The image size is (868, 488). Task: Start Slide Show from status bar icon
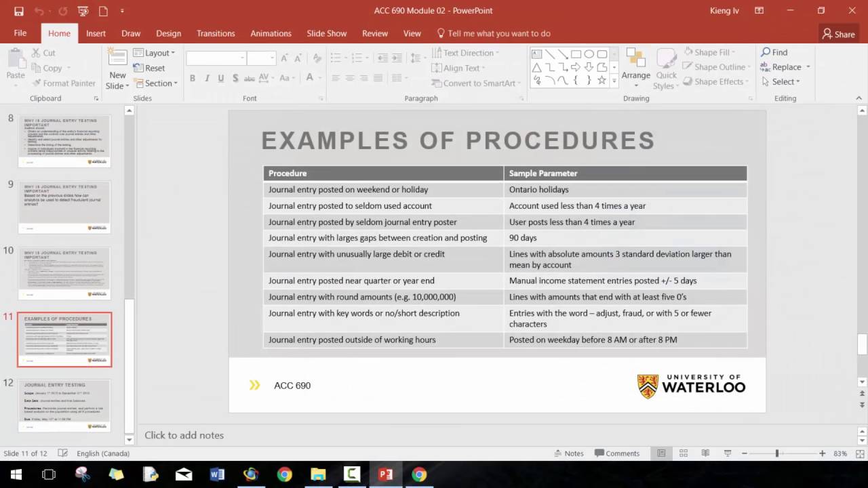pyautogui.click(x=728, y=453)
